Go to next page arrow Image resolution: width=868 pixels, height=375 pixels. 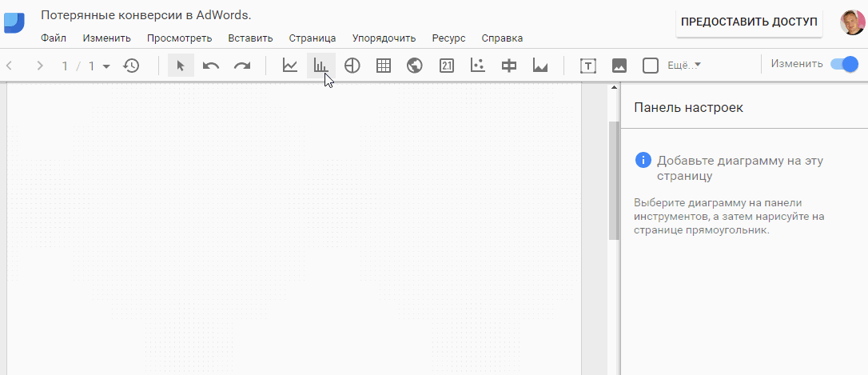pyautogui.click(x=39, y=66)
